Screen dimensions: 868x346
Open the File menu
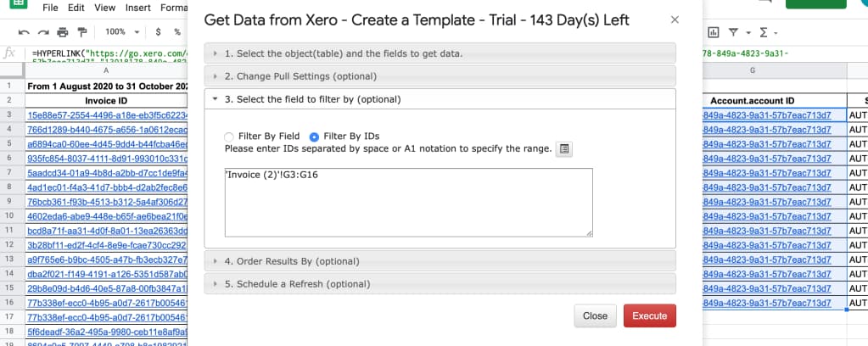point(50,8)
